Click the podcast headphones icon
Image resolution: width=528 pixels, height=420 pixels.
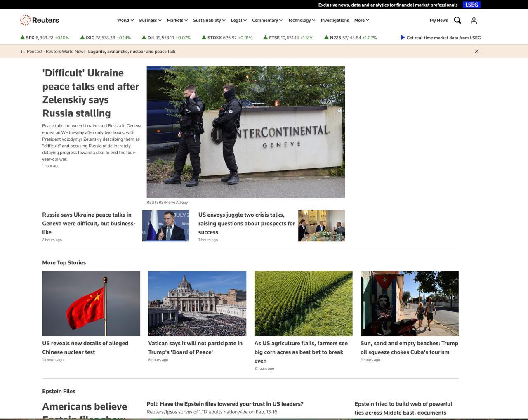tap(23, 52)
